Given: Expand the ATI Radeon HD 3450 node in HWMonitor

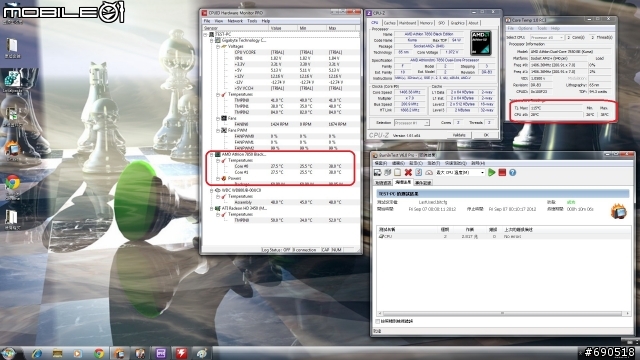Looking at the screenshot, I should coord(212,208).
